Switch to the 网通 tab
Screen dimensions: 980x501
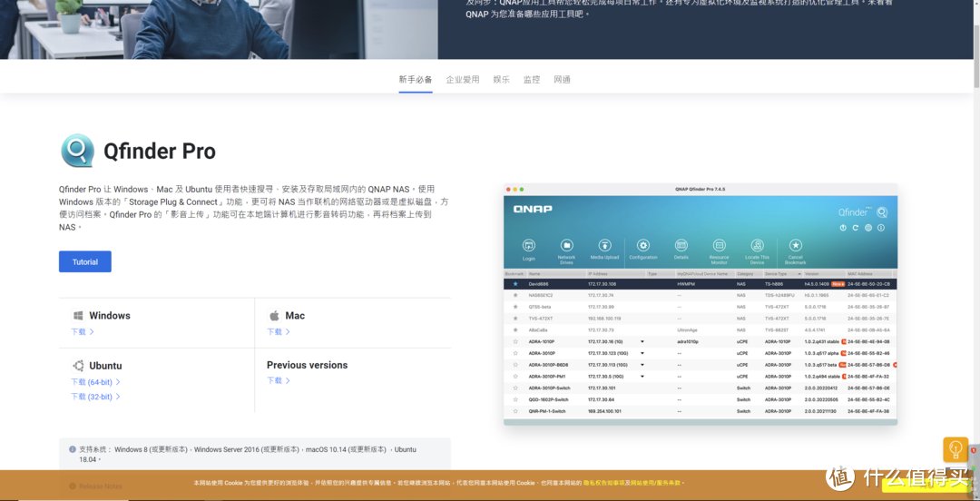[x=562, y=80]
